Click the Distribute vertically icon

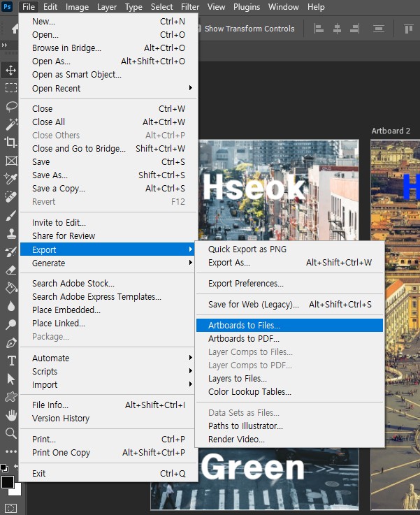pos(379,29)
